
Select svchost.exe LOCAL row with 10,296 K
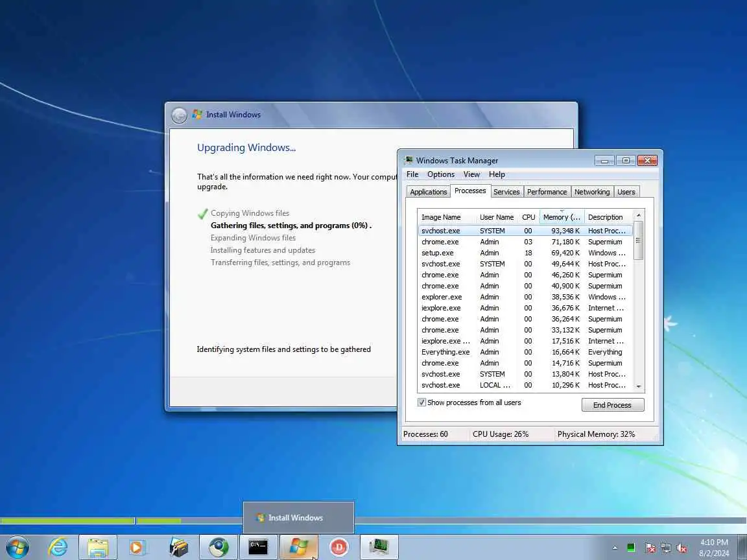(x=525, y=385)
